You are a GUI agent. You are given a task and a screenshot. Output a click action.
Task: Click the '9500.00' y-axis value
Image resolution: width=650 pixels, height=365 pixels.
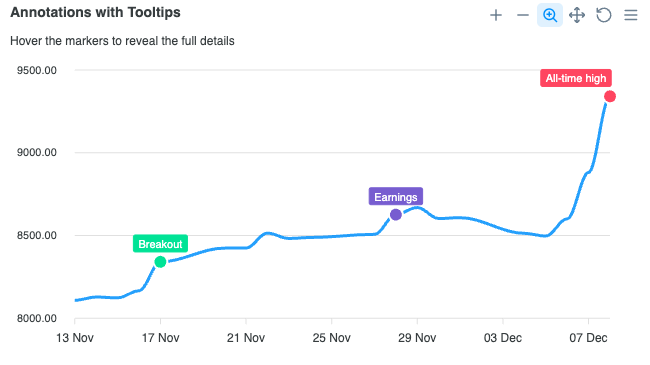[37, 70]
